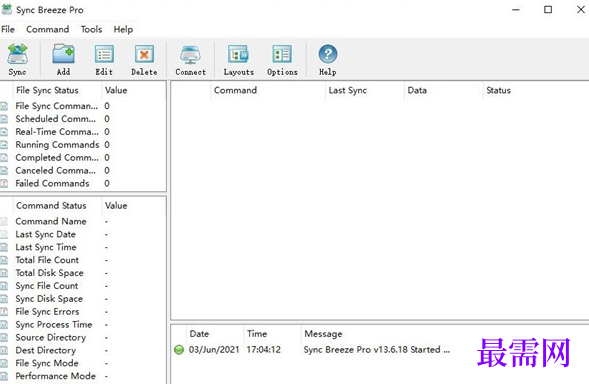Select the Dest Directory row
This screenshot has width=589, height=384.
pyautogui.click(x=83, y=351)
